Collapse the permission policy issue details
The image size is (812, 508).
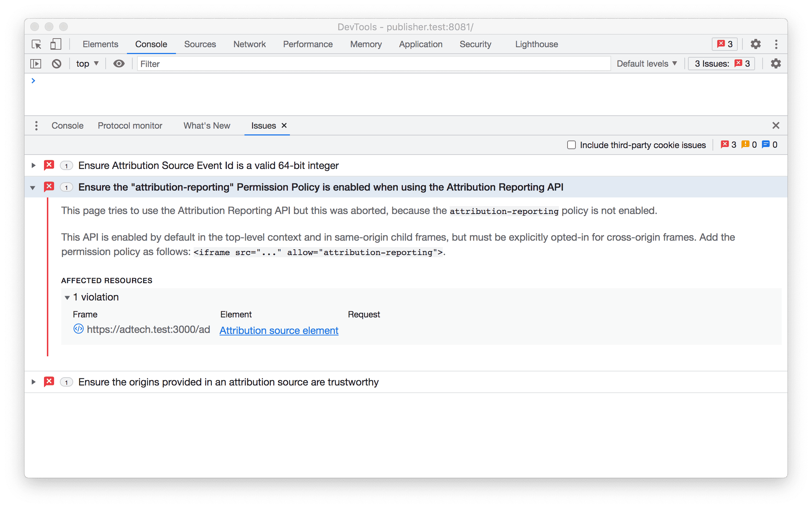pos(33,187)
